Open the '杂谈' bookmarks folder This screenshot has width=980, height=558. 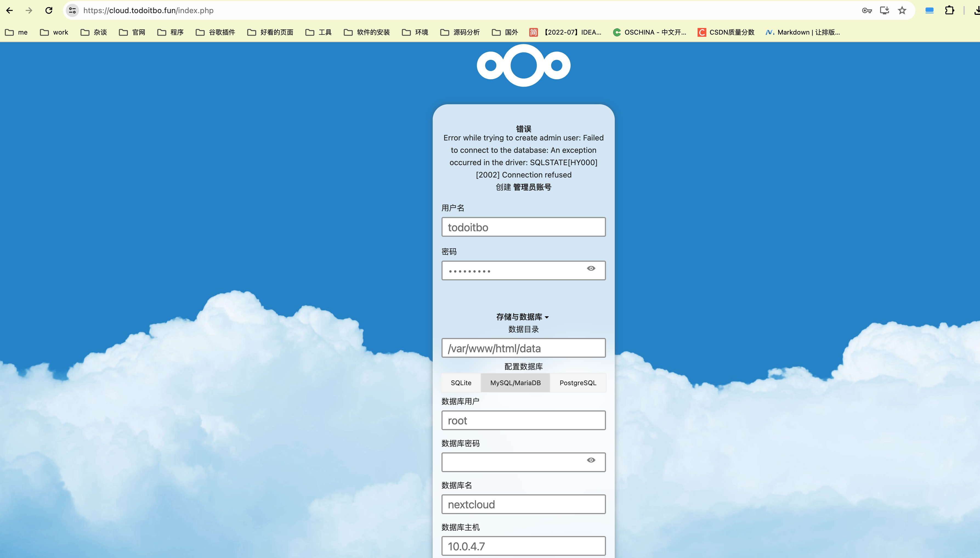click(94, 32)
